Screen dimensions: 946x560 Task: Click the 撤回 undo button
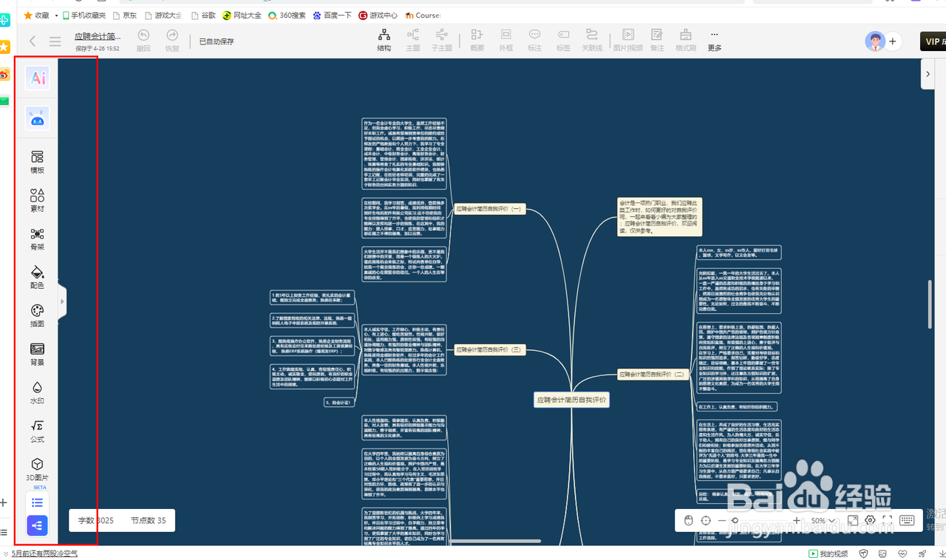pos(143,41)
